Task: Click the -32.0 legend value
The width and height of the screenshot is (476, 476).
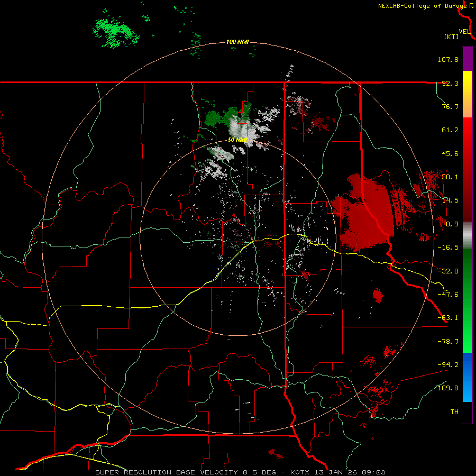Action: pyautogui.click(x=448, y=271)
